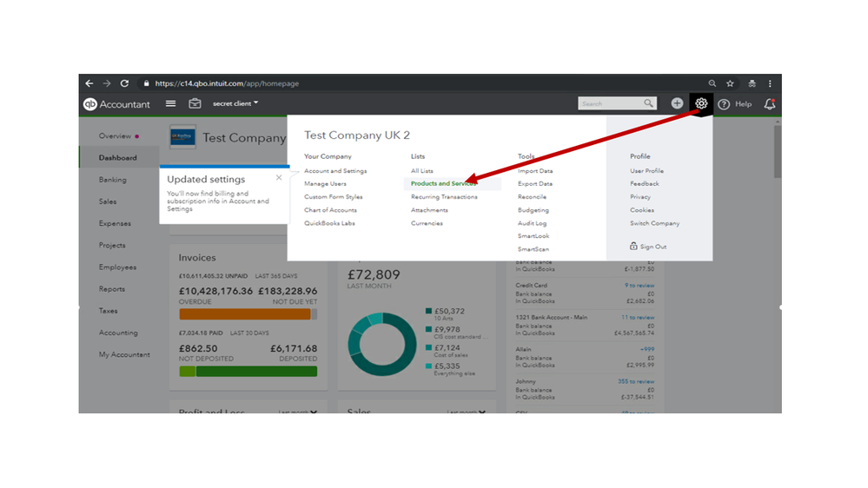This screenshot has width=868, height=488.
Task: Open QuickBooks Labs
Action: [329, 223]
